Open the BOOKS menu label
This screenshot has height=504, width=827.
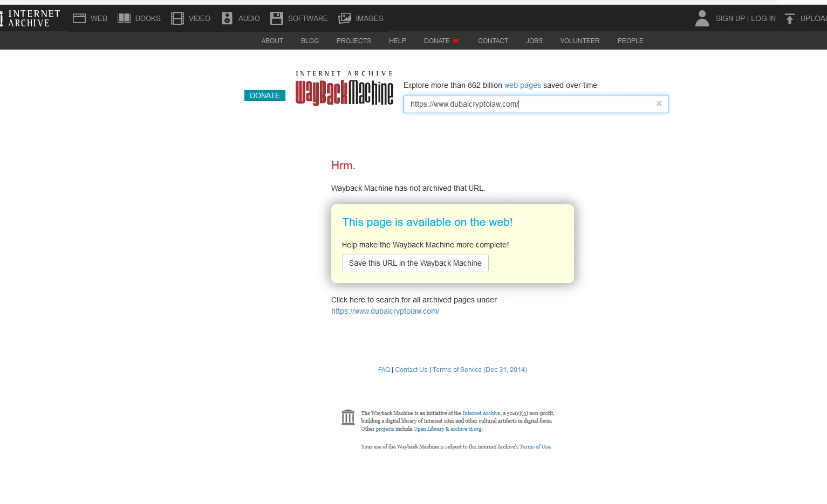point(148,18)
